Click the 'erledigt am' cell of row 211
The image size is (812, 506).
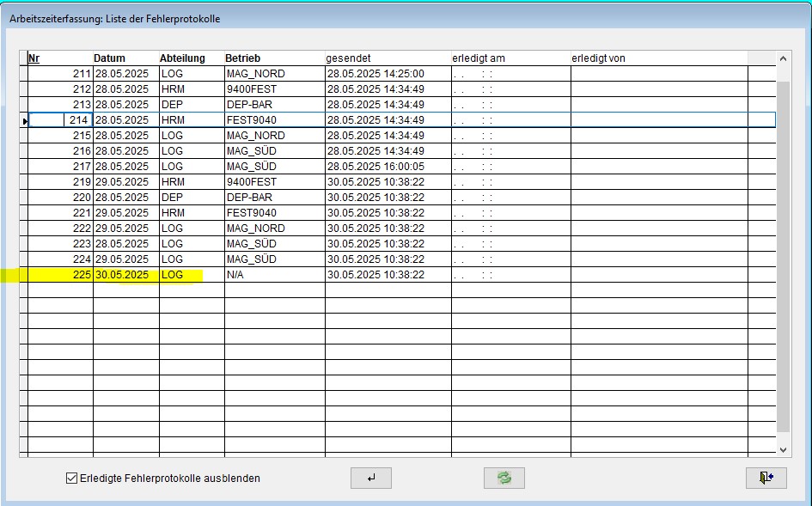pos(511,74)
